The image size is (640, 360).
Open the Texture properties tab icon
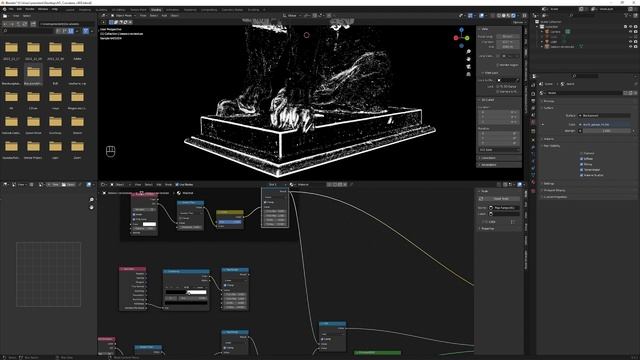pos(533,190)
